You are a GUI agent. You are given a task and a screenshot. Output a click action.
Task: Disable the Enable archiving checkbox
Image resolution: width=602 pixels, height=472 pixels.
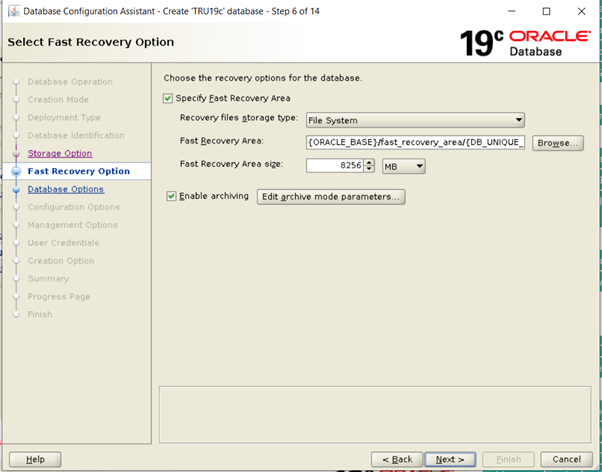(x=172, y=197)
